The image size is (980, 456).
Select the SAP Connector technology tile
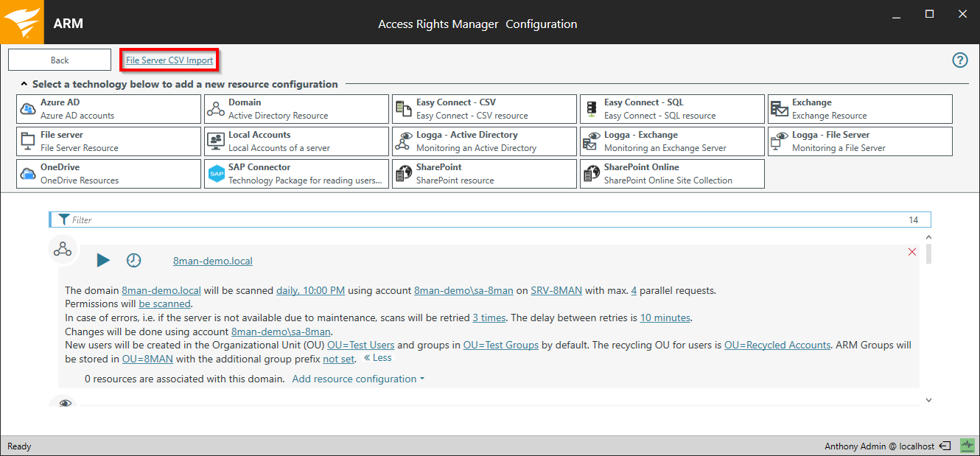(296, 174)
